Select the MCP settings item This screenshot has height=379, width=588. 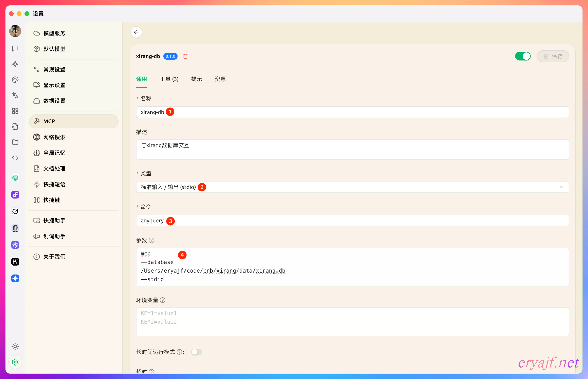tap(74, 121)
